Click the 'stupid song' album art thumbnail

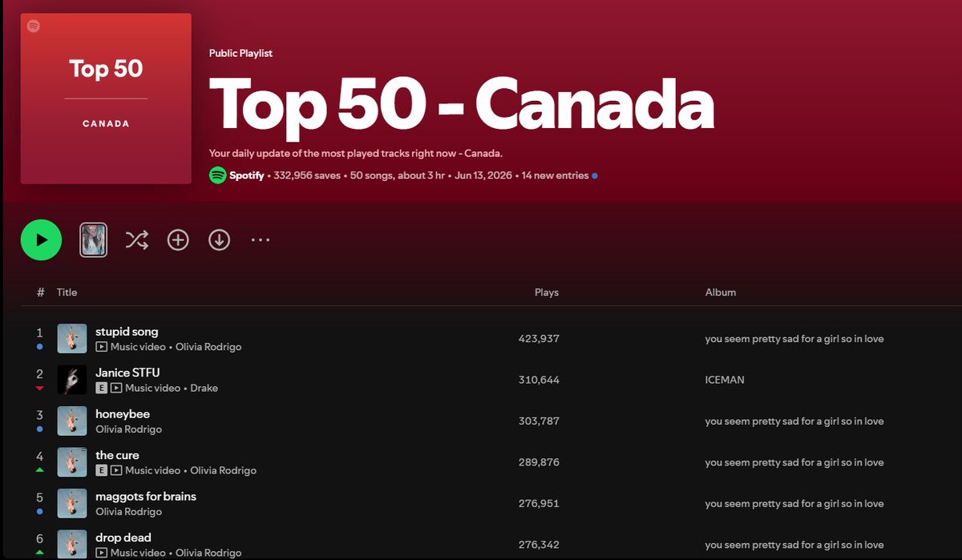[72, 339]
